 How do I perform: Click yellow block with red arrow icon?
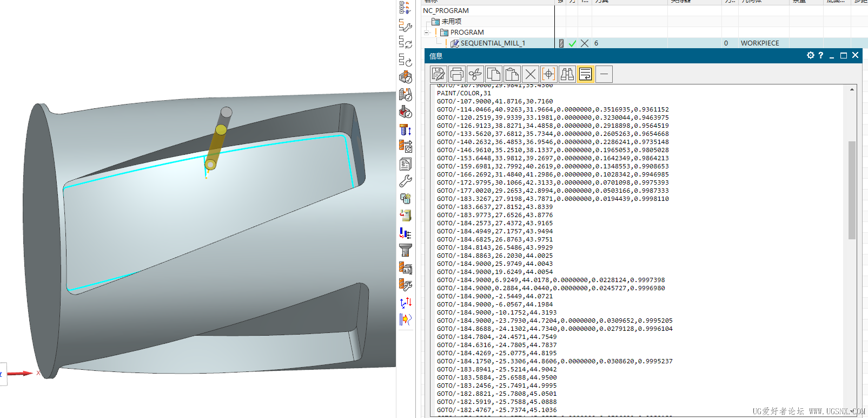(405, 215)
